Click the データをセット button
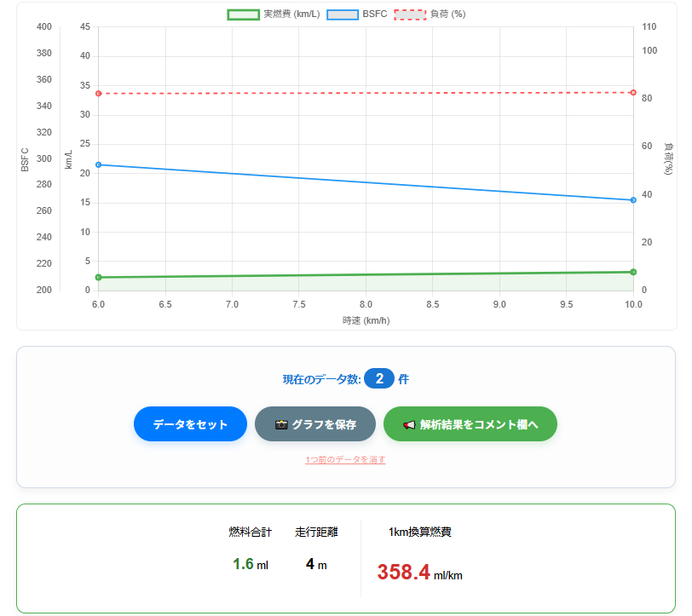 [x=190, y=424]
